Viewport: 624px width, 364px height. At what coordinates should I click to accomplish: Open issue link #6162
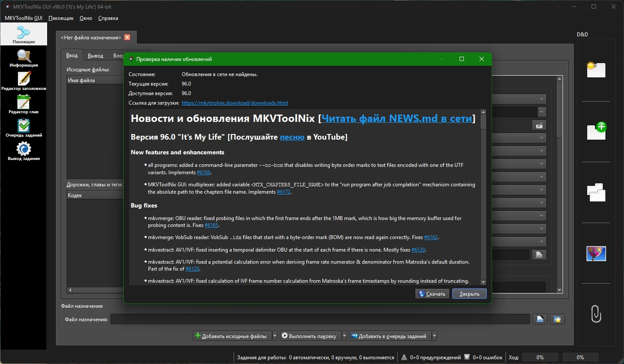[x=431, y=237]
